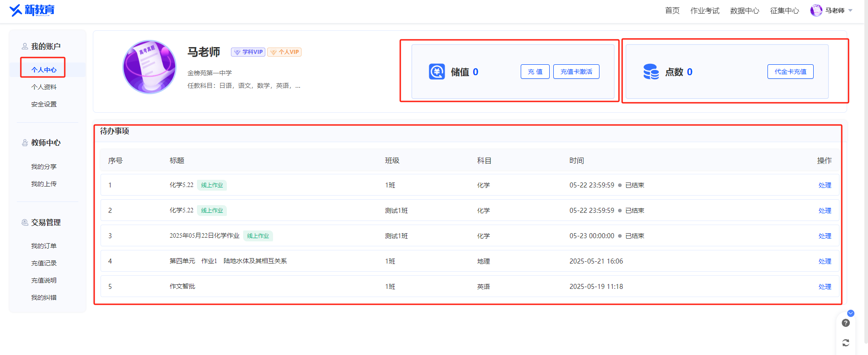Click the 代金卡充值 button
This screenshot has height=355, width=868.
coord(791,72)
